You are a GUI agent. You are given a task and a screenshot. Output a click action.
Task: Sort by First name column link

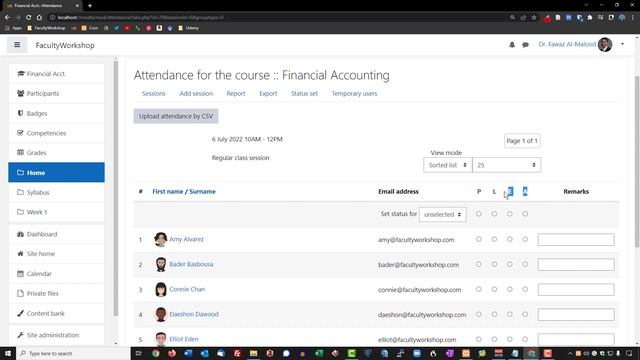167,191
